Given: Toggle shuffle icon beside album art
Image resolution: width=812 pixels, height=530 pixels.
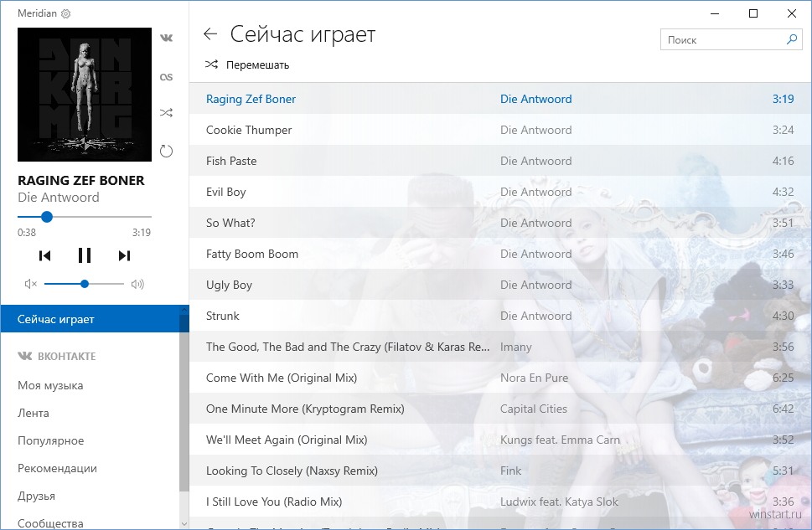Looking at the screenshot, I should tap(166, 113).
